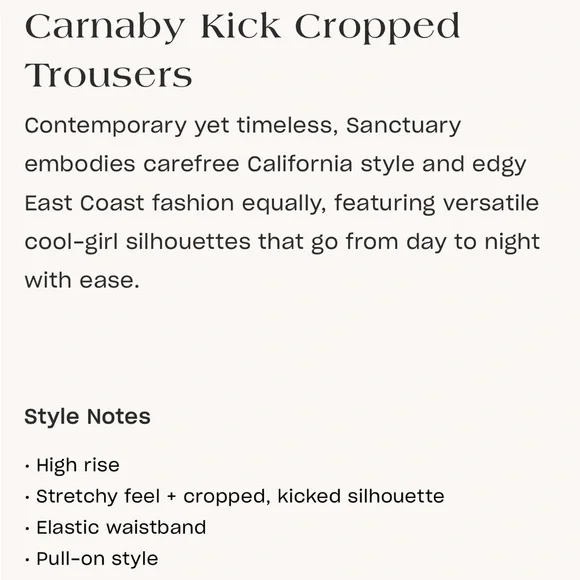Image resolution: width=580 pixels, height=580 pixels.
Task: Select the word Cropped in the title
Action: (x=377, y=28)
